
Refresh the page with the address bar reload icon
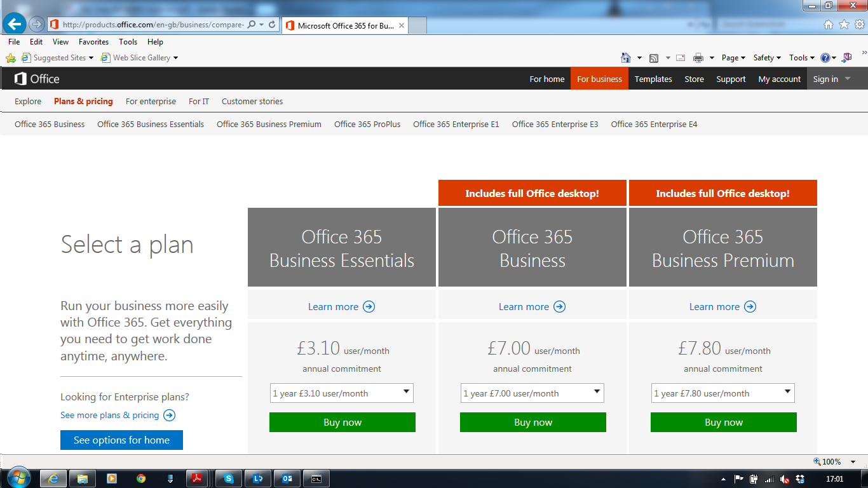click(272, 25)
